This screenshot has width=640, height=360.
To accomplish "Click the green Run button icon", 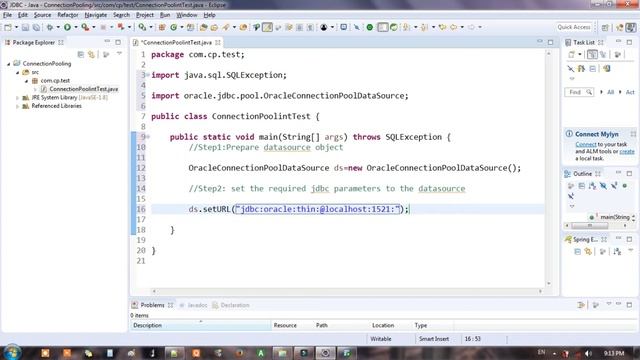I will tap(67, 27).
